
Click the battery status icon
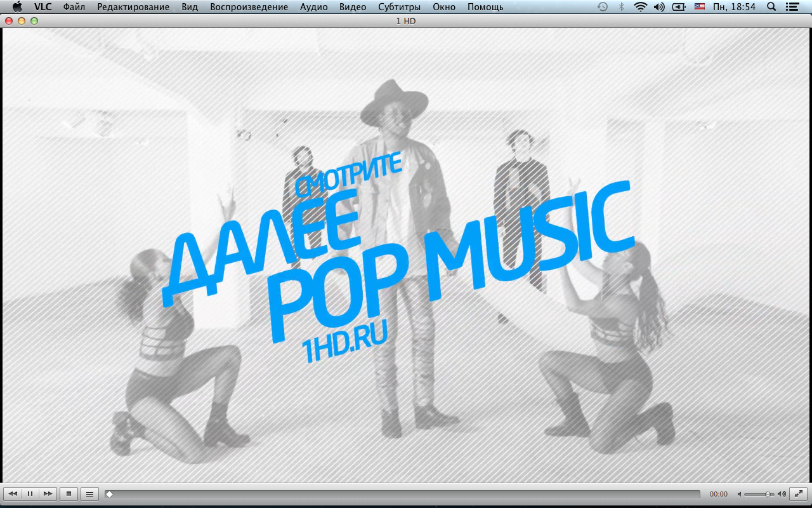click(679, 7)
